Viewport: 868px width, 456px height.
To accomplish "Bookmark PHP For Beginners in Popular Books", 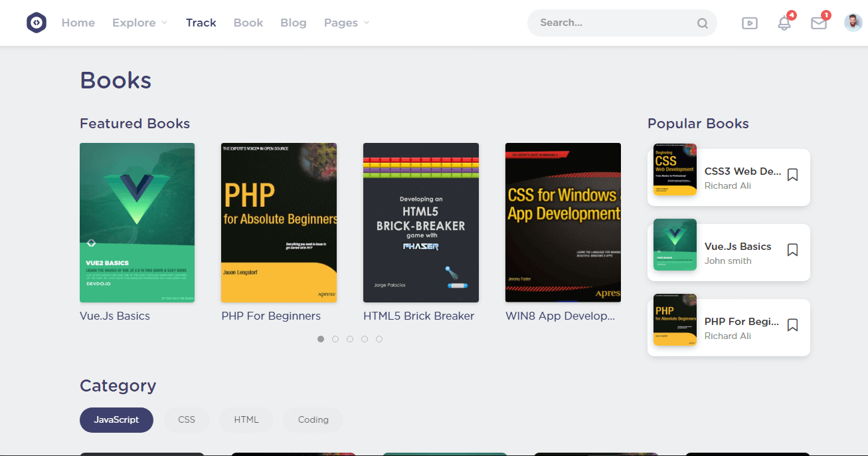I will coord(792,325).
